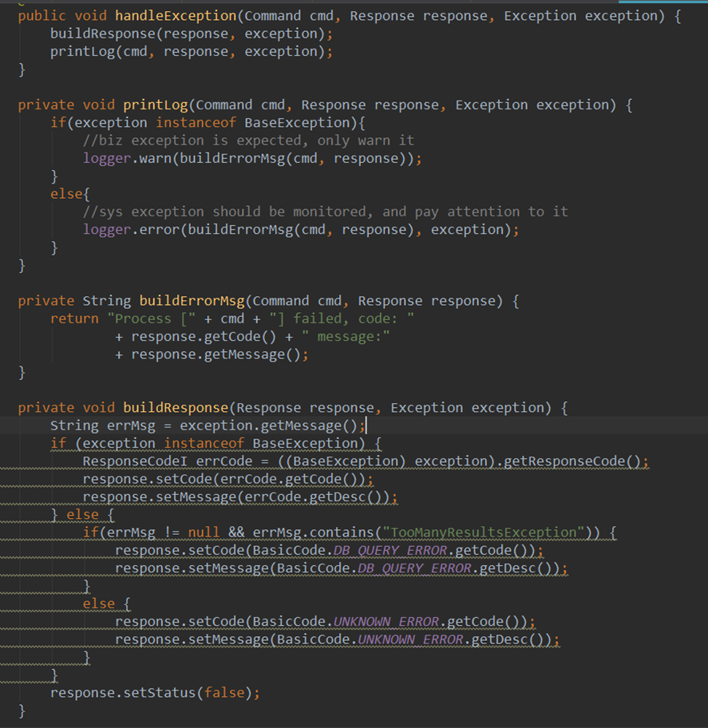Click the comment '//biz exception is expected, only warn it'
Viewport: 708px width, 728px height.
click(x=248, y=140)
